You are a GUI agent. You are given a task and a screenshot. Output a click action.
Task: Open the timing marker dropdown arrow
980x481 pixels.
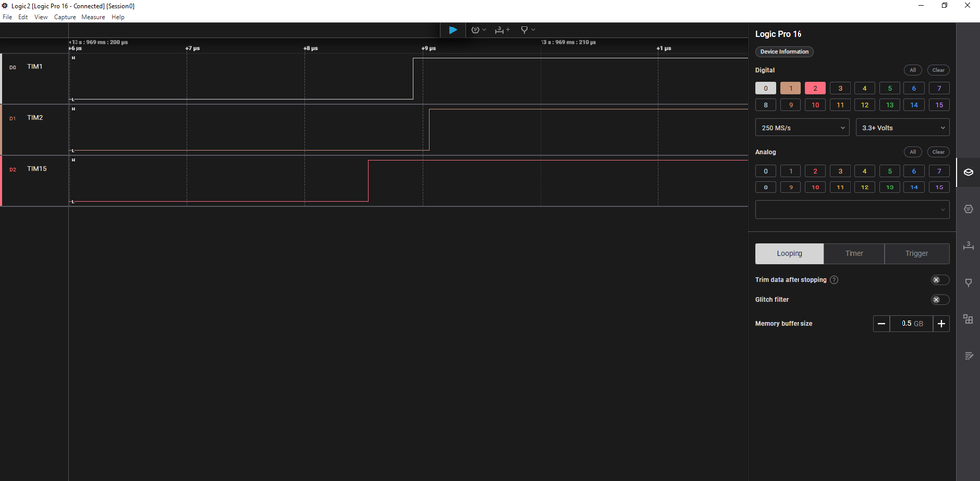(x=533, y=30)
